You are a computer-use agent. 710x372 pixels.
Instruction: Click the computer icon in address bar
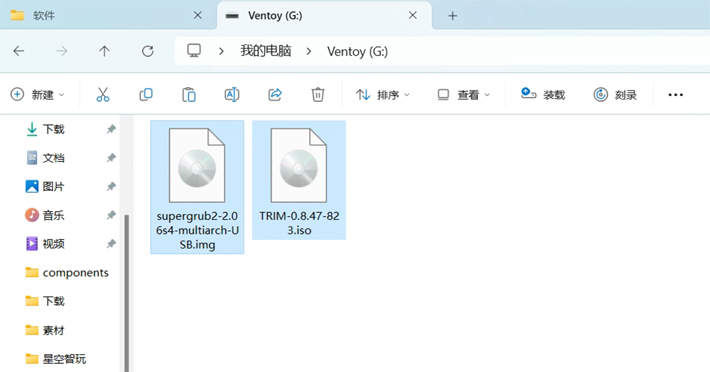pos(194,51)
